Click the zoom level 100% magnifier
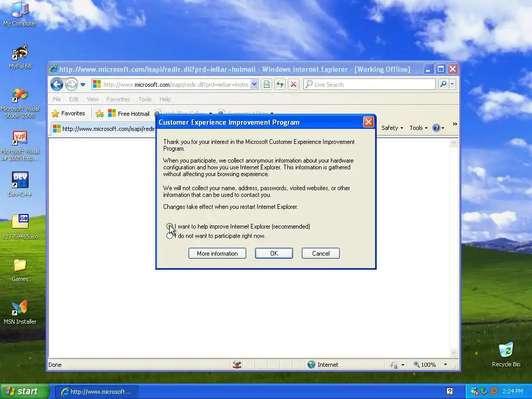This screenshot has width=532, height=399. (416, 364)
